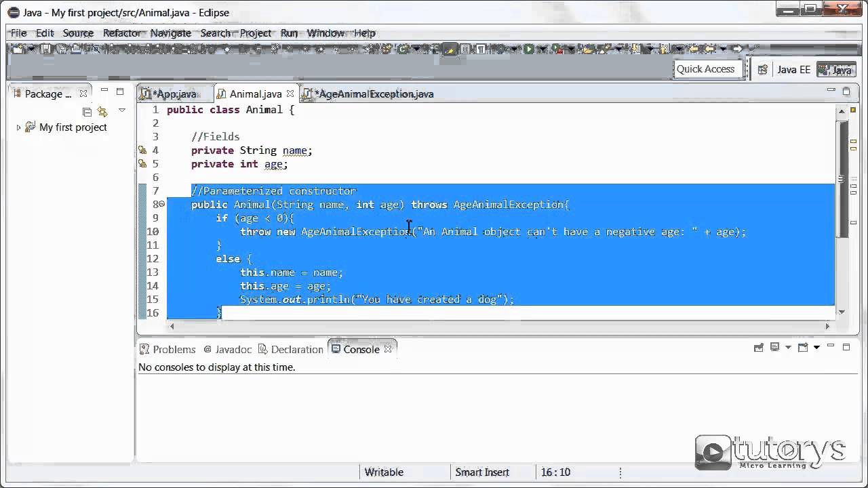This screenshot has height=488, width=868.
Task: Open the Open Console dropdown arrow
Action: [816, 348]
